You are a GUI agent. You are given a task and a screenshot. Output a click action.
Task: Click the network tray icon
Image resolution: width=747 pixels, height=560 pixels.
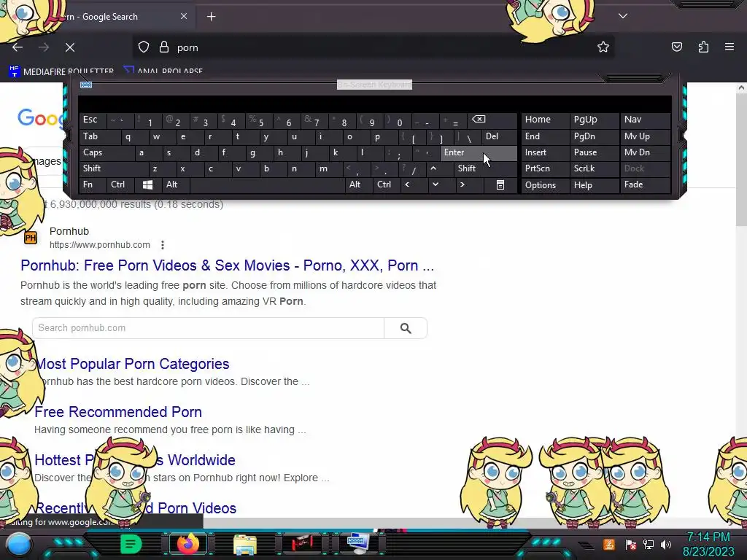[x=648, y=544]
